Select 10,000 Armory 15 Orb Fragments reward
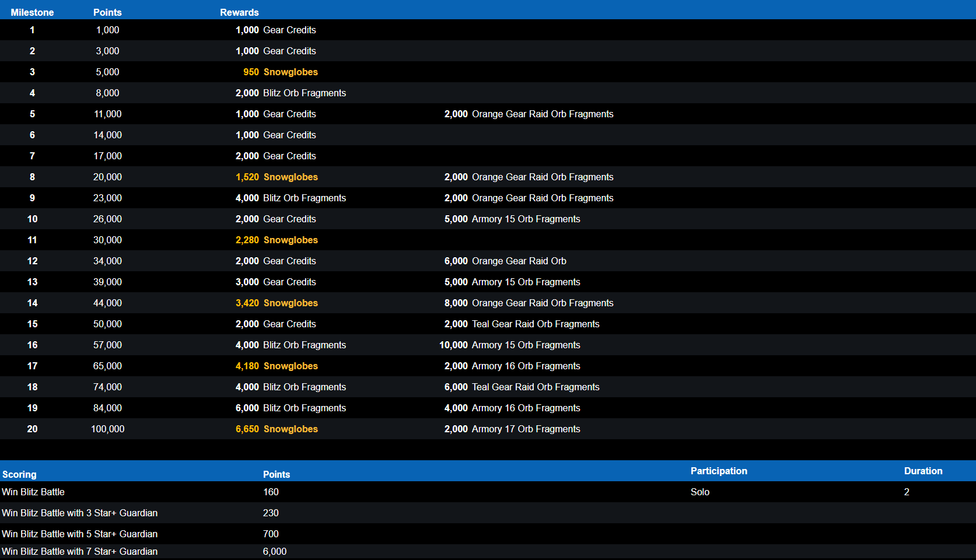Image resolution: width=976 pixels, height=560 pixels. pos(510,345)
